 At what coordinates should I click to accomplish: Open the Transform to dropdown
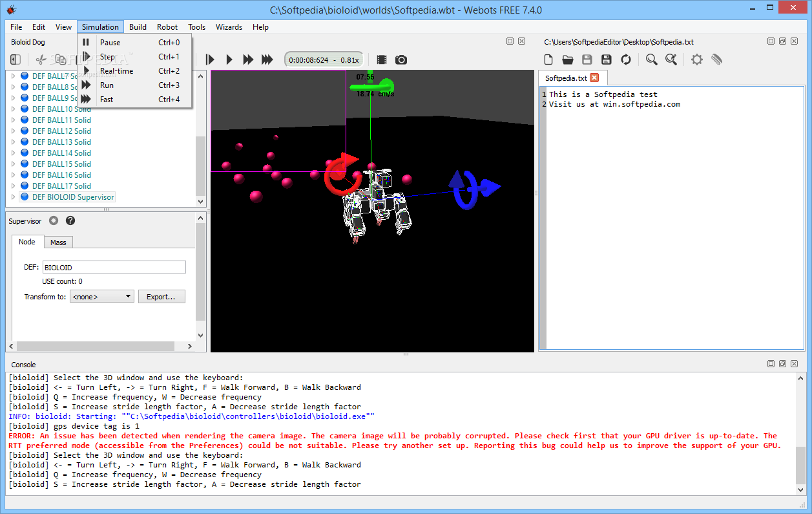pos(101,297)
